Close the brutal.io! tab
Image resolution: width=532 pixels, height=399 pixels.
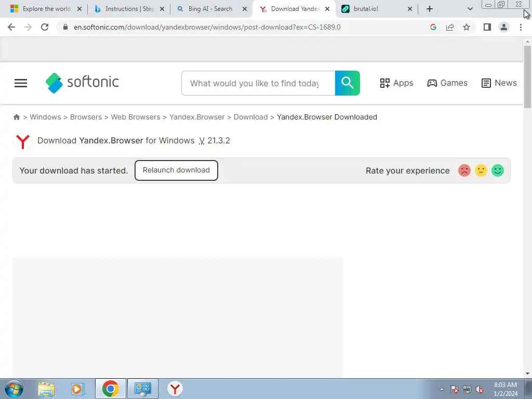pos(409,9)
